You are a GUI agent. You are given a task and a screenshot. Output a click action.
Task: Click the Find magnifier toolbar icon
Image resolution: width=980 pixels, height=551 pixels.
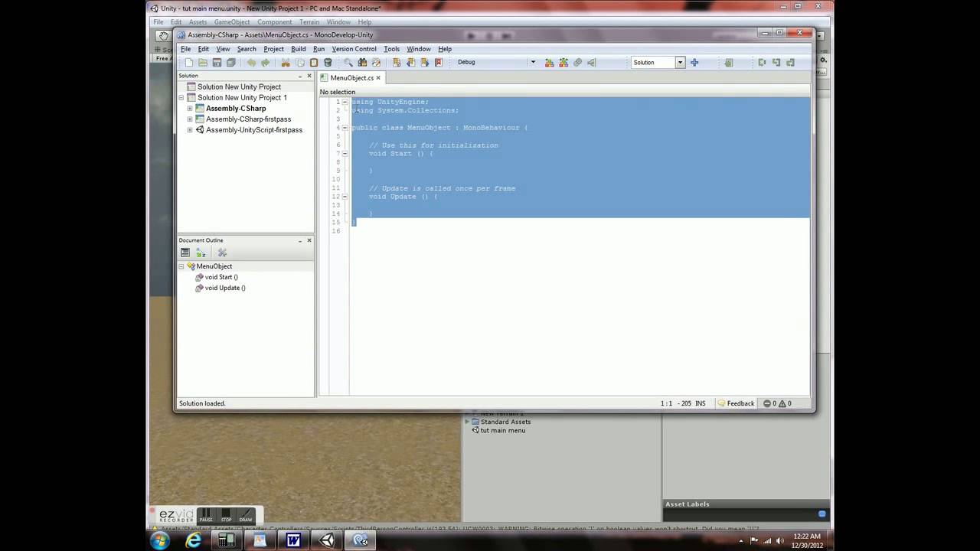click(348, 63)
